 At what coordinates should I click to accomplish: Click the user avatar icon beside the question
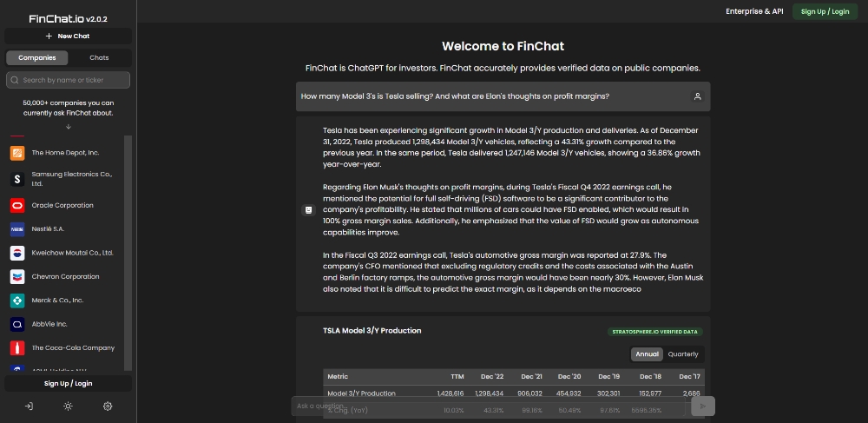coord(698,96)
